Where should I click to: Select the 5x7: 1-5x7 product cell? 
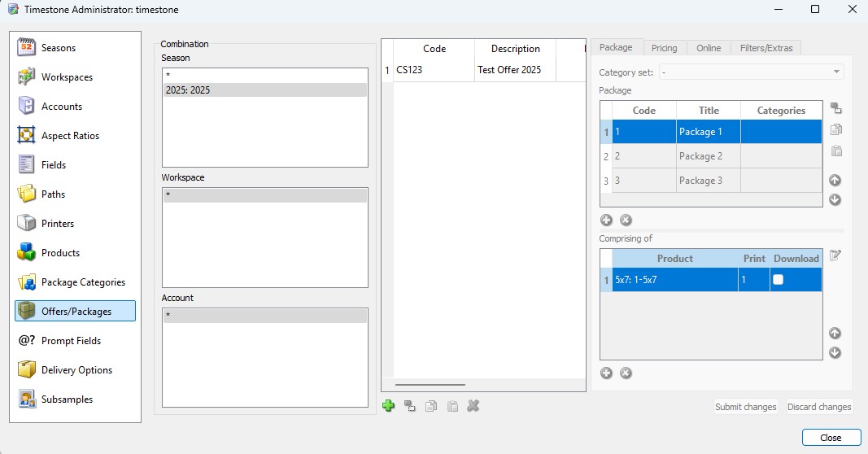(675, 280)
